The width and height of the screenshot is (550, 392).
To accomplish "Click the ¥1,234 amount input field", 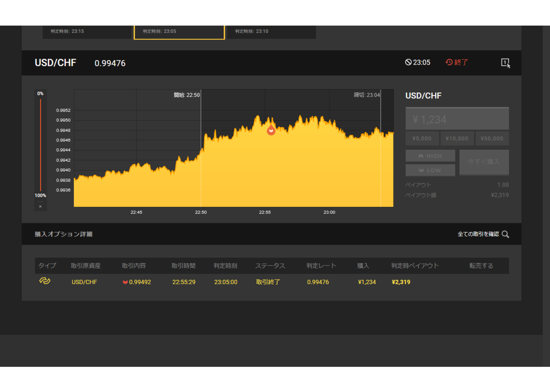I will click(x=457, y=119).
